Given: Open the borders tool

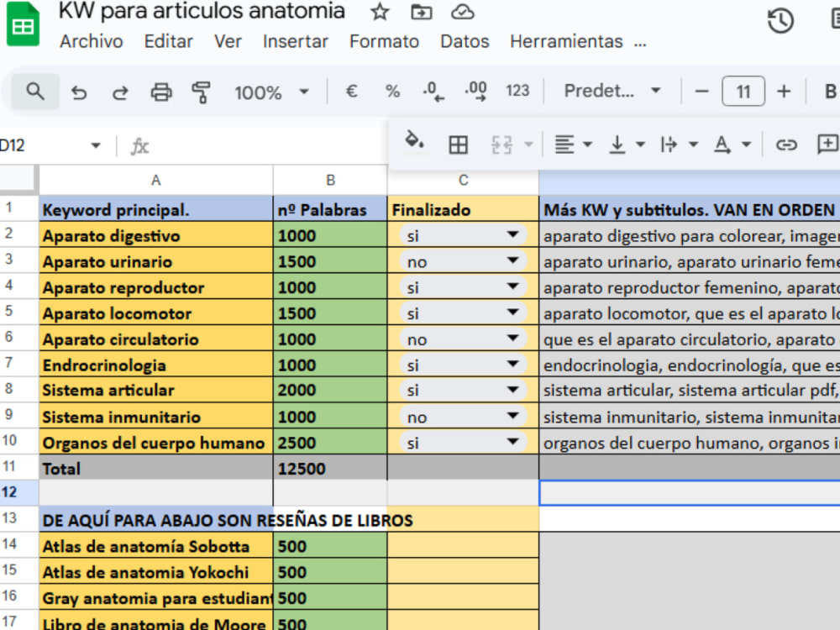Looking at the screenshot, I should click(x=458, y=144).
